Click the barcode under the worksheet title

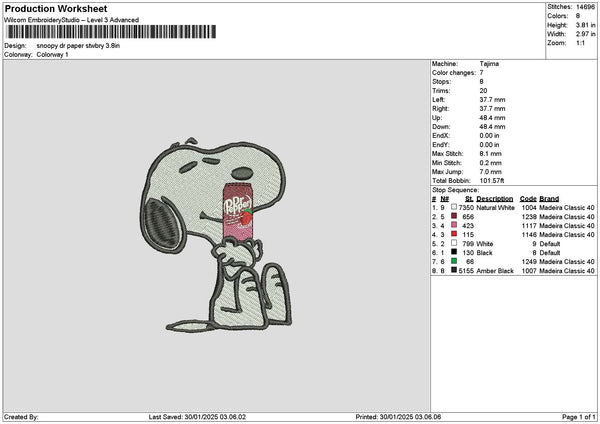(111, 32)
